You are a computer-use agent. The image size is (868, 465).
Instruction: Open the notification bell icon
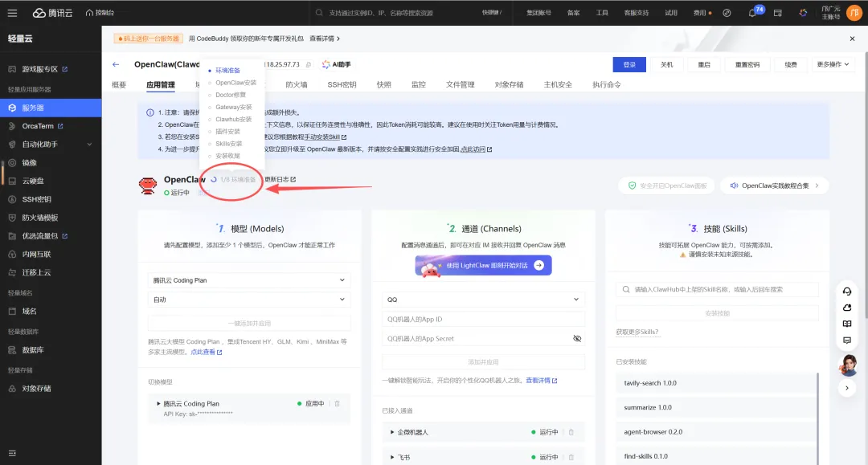tap(751, 13)
